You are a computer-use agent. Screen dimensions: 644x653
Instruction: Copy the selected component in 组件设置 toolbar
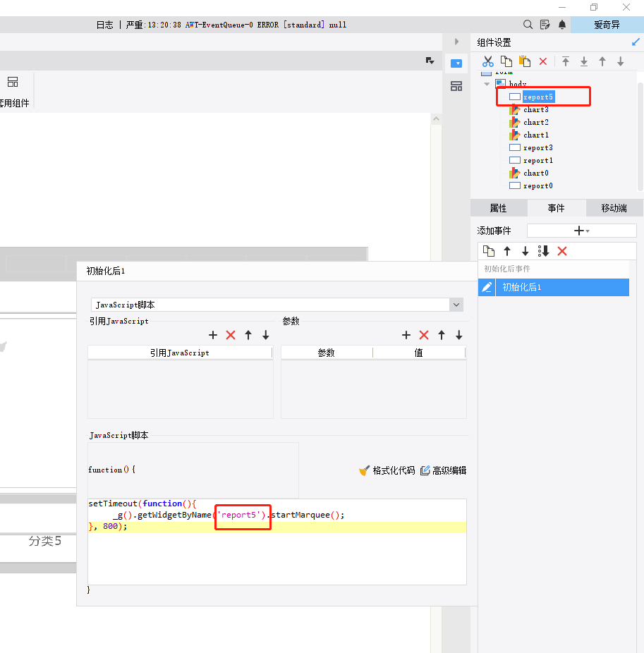click(x=506, y=61)
